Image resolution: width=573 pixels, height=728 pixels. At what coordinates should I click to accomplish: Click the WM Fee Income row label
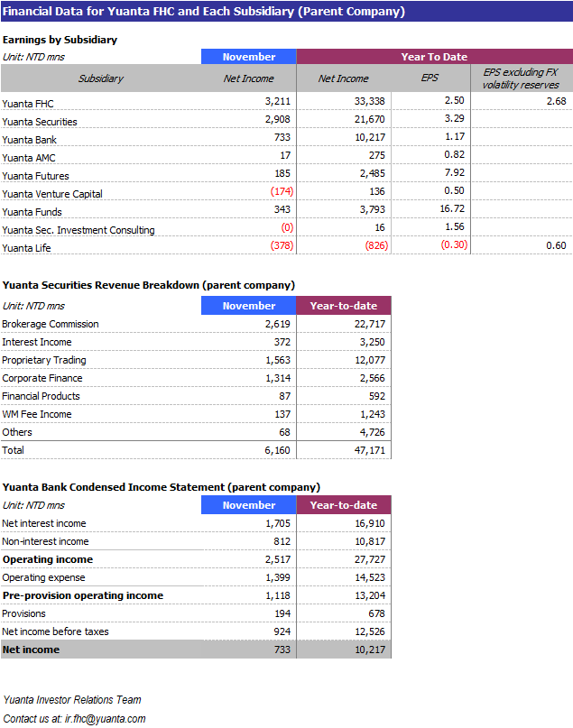click(37, 414)
